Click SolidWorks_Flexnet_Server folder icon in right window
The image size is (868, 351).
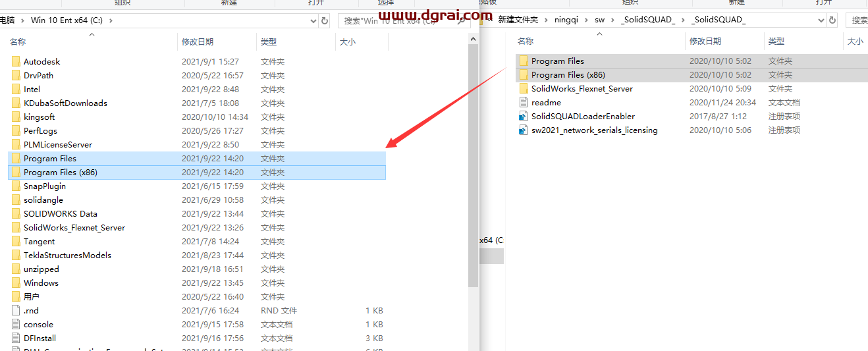click(x=524, y=89)
